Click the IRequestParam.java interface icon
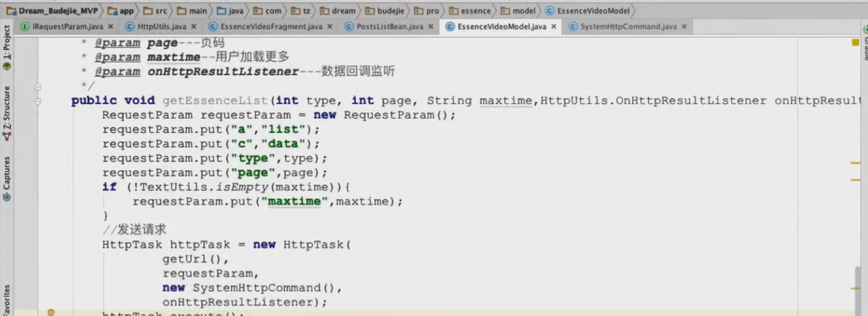 (x=26, y=26)
